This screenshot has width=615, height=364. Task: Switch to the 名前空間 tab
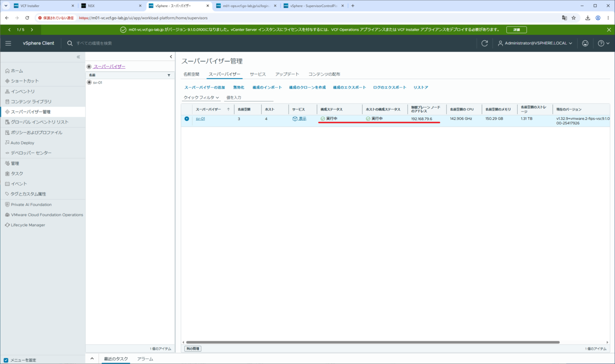191,74
